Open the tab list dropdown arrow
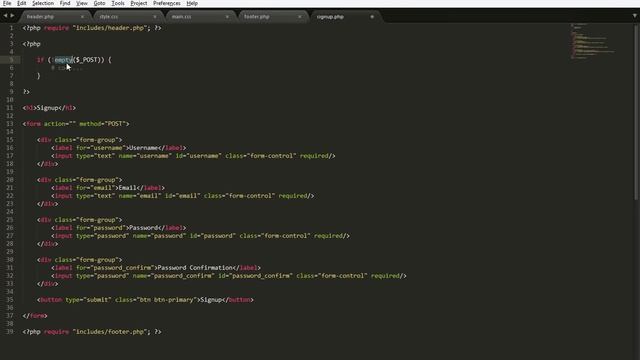The width and height of the screenshot is (640, 360). (x=635, y=16)
